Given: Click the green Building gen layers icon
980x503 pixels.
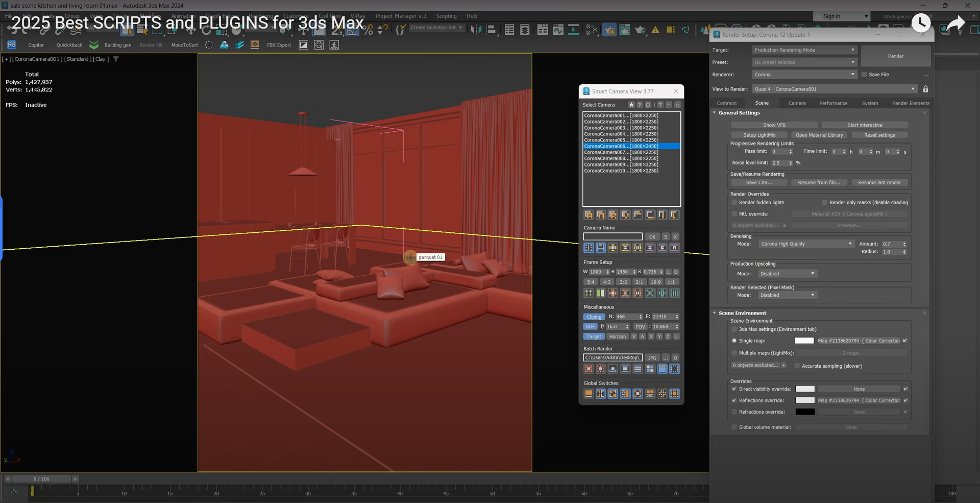Looking at the screenshot, I should 94,45.
